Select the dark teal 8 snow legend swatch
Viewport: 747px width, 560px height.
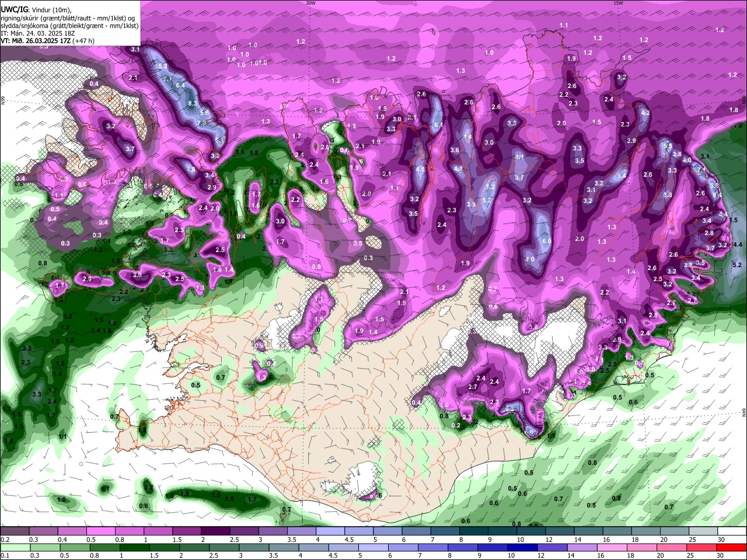pyautogui.click(x=474, y=531)
